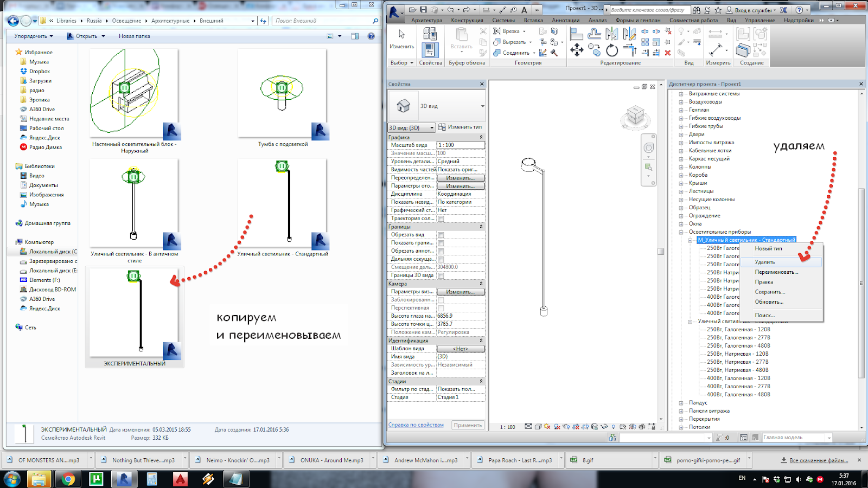Click the Chrome icon in Windows taskbar

pos(68,479)
